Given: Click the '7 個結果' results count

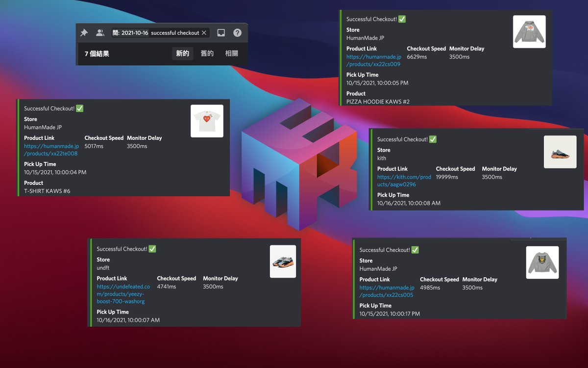Looking at the screenshot, I should pos(97,54).
